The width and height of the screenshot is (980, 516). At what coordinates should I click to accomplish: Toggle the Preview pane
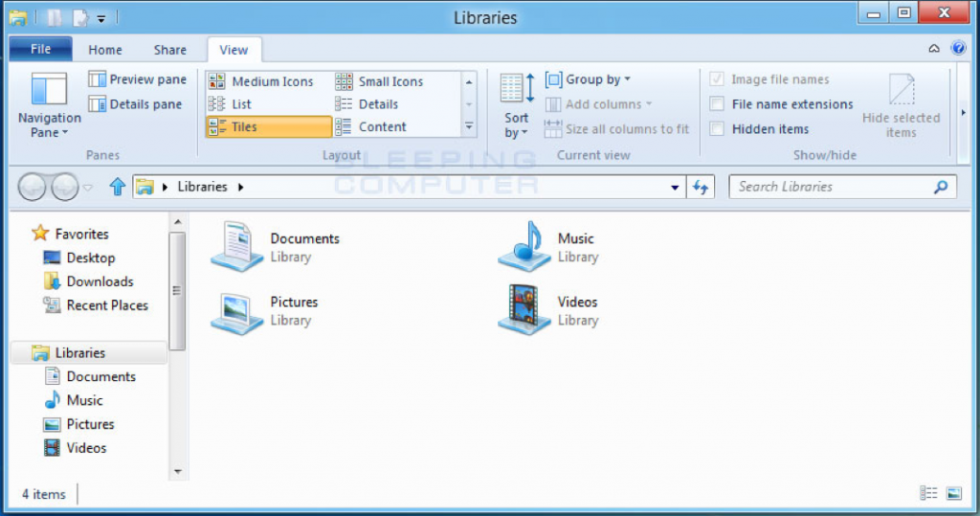point(138,79)
